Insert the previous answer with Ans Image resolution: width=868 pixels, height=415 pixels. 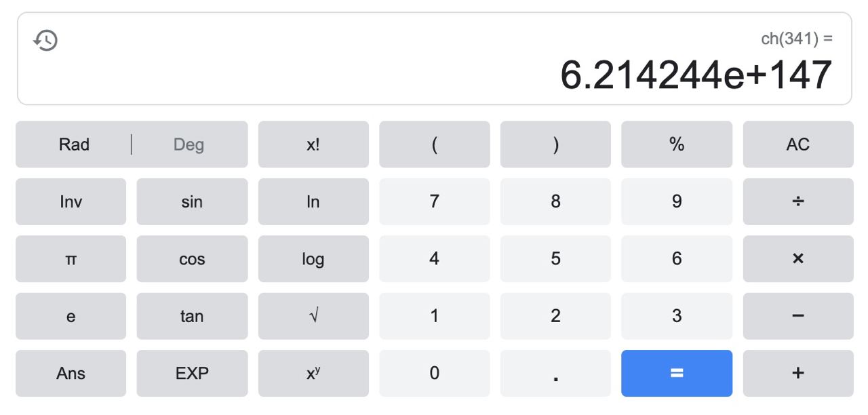(71, 373)
